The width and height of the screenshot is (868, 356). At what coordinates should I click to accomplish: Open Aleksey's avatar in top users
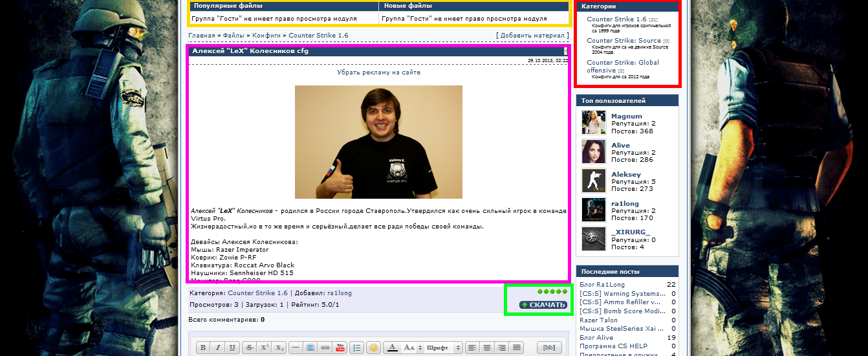594,181
